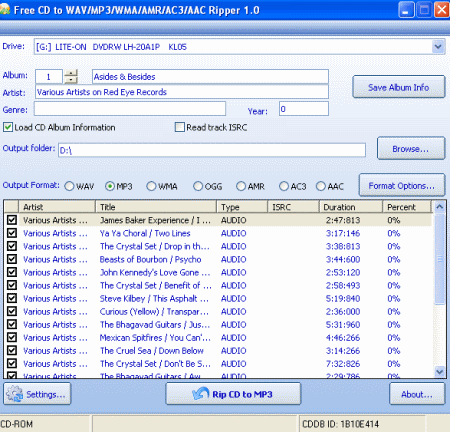Focus the Album number field

pyautogui.click(x=49, y=77)
